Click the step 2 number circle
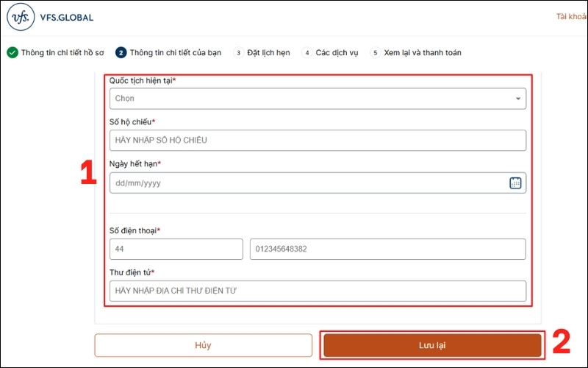This screenshot has width=588, height=368. pos(121,53)
